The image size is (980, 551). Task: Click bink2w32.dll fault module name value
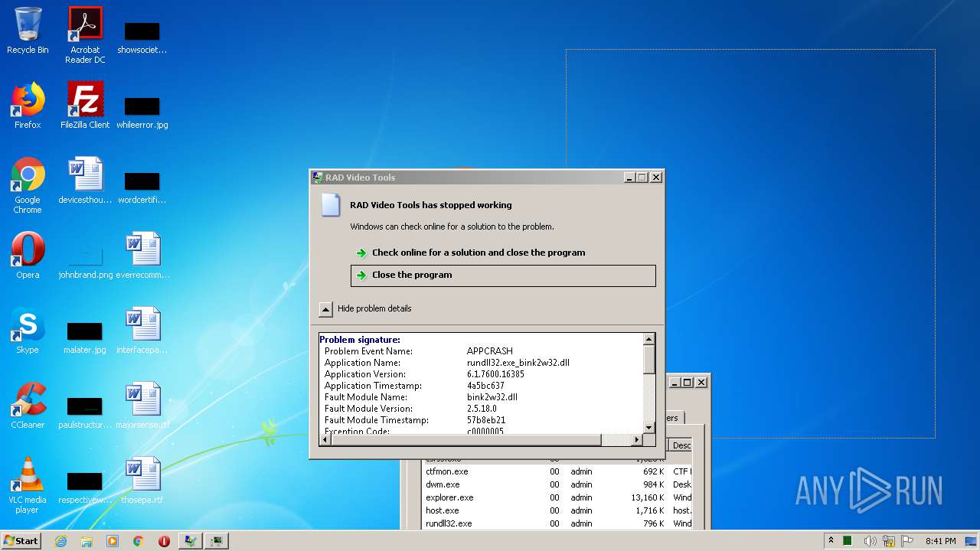point(492,397)
